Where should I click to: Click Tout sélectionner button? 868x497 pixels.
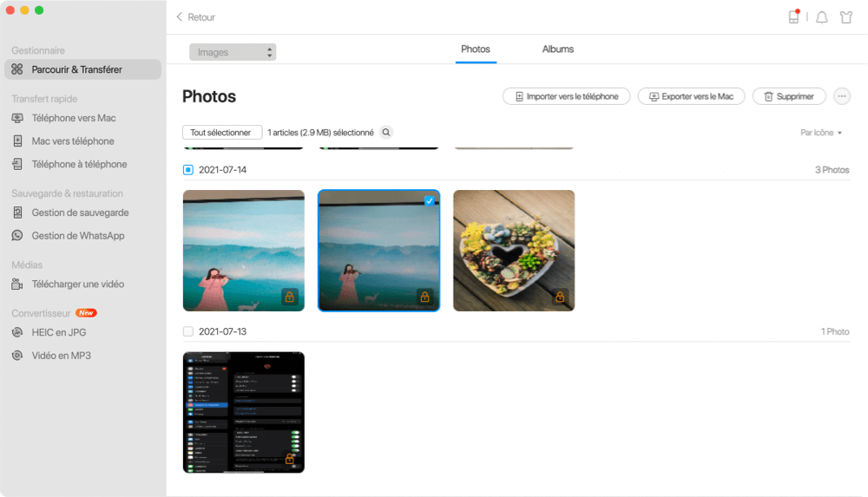tap(222, 133)
